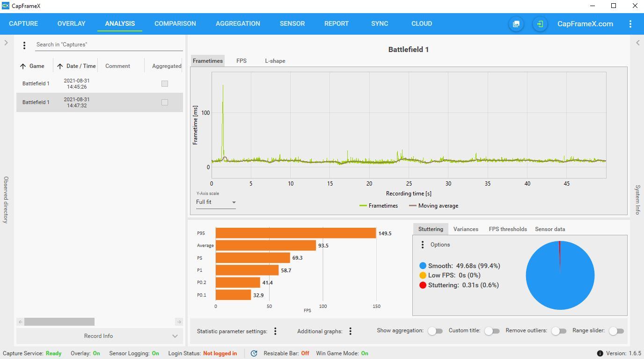Open the Stuttering Options three-dot menu
Image resolution: width=644 pixels, height=359 pixels.
pos(423,245)
